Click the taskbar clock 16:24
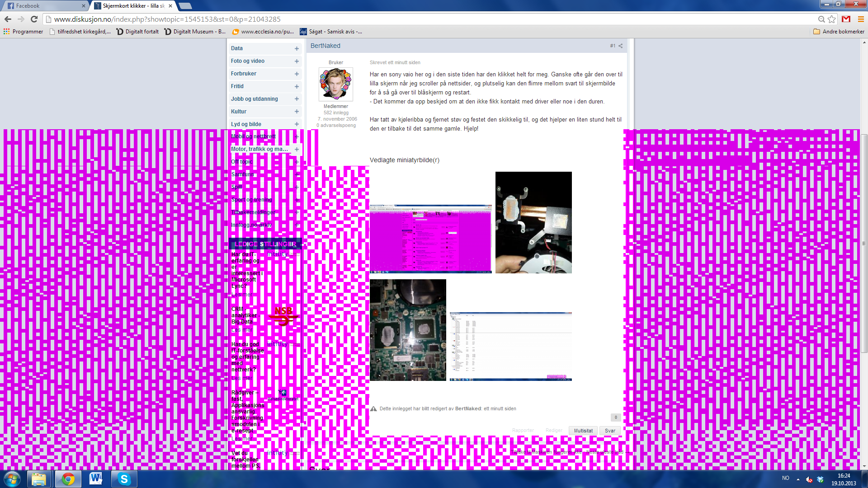The width and height of the screenshot is (868, 488). 844,476
